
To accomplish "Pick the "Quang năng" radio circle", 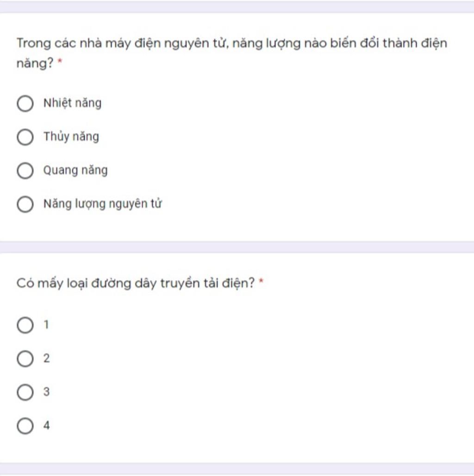I will [25, 171].
